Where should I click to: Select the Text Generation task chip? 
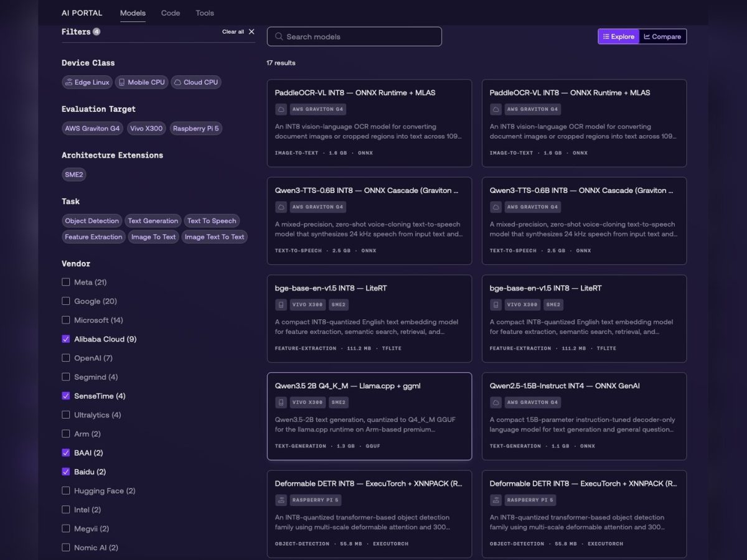(x=153, y=221)
